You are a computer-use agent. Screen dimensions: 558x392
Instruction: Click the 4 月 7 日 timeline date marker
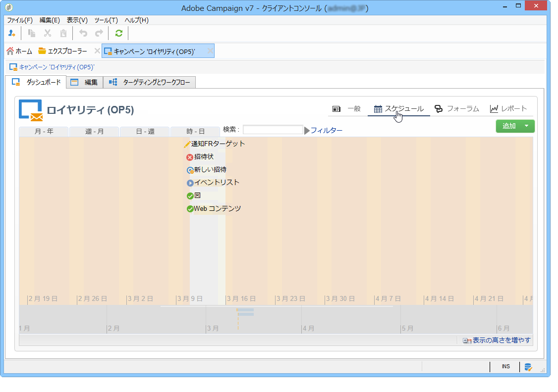(x=388, y=298)
